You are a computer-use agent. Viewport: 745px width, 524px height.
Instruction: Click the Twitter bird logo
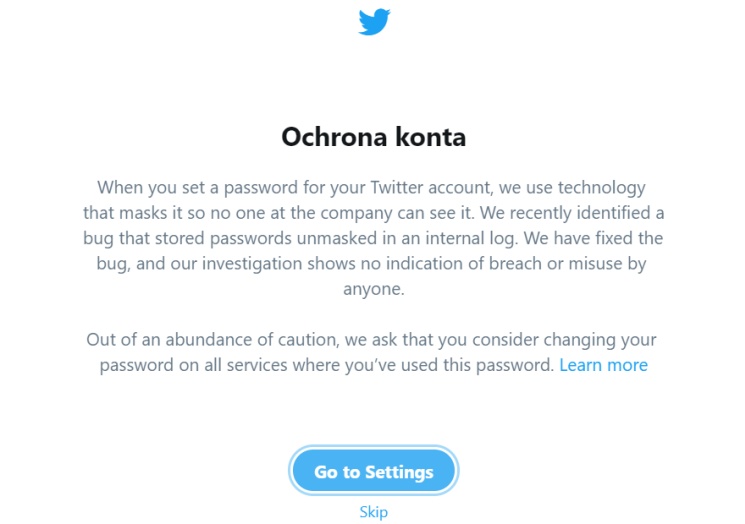374,22
